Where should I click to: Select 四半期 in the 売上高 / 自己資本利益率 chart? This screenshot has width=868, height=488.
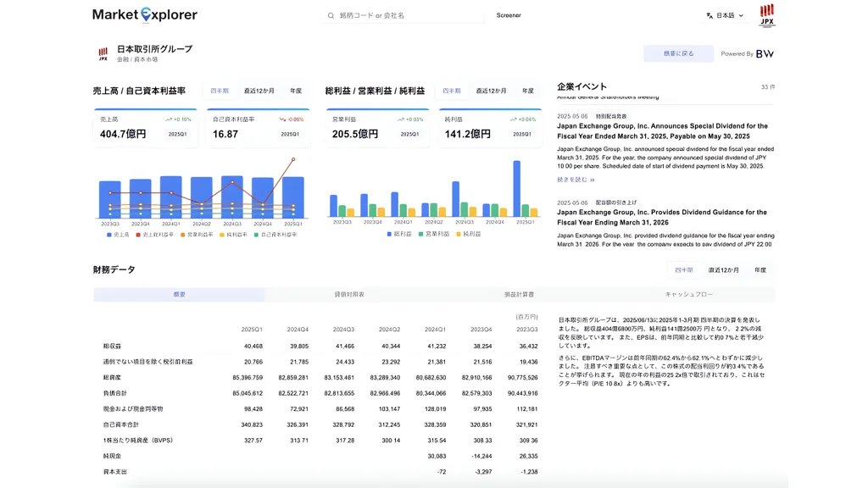pos(220,91)
